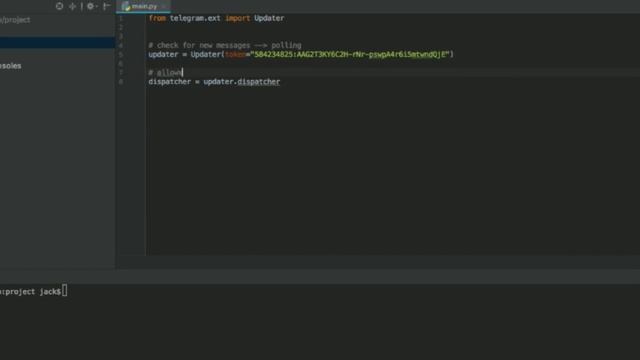Click the expand/collapse all icon in Project panel

pos(73,6)
